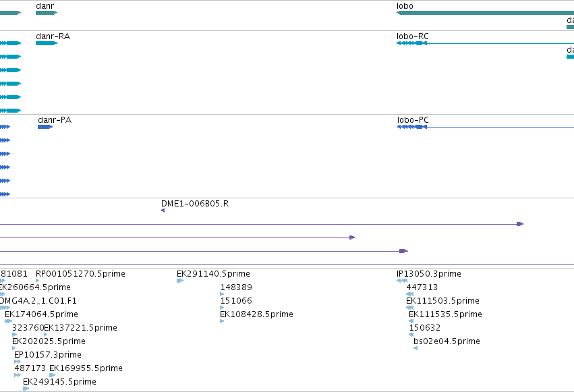
Task: Click the EK111503.5prime feature label
Action: click(442, 301)
